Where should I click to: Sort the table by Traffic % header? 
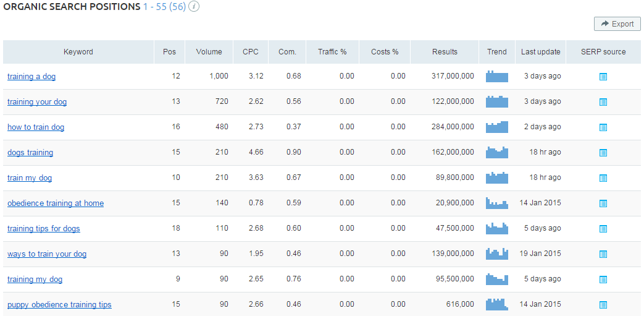[332, 52]
